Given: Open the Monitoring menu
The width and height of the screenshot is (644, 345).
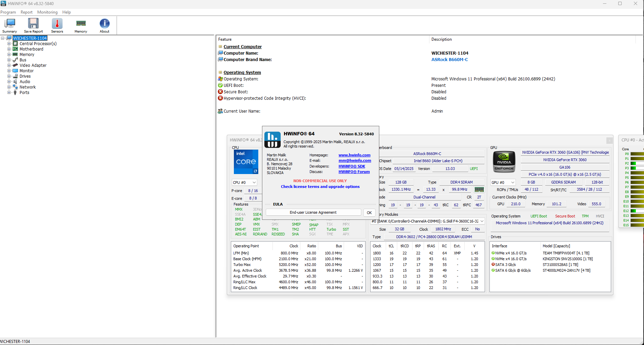Looking at the screenshot, I should click(x=47, y=12).
